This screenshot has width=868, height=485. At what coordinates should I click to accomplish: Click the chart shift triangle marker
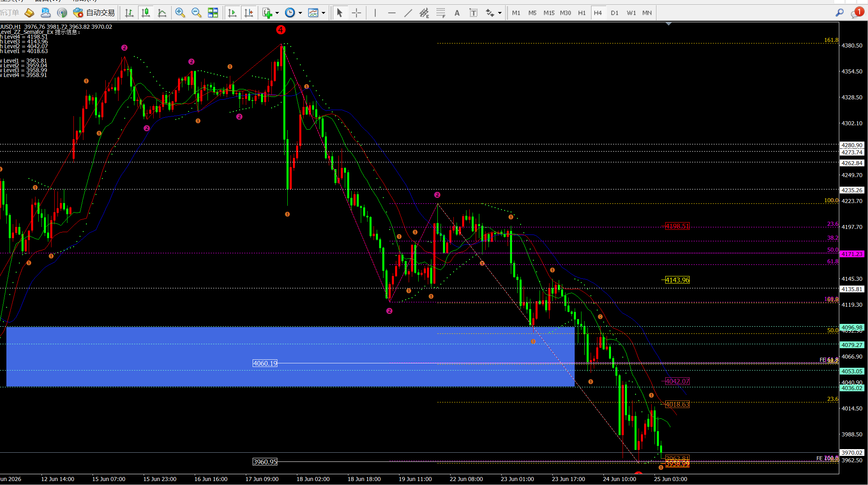669,24
